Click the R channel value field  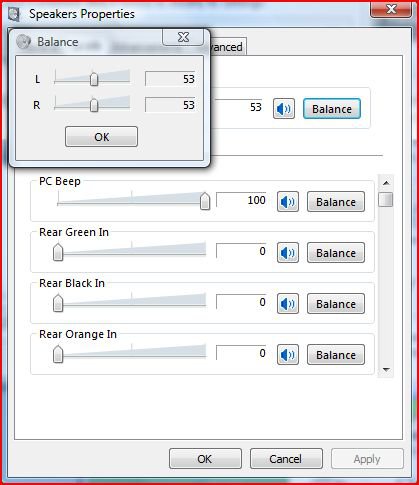pos(170,105)
